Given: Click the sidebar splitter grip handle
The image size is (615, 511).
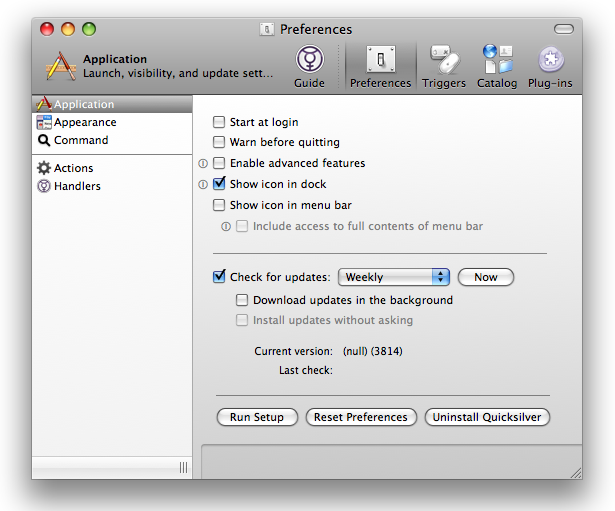Looking at the screenshot, I should pyautogui.click(x=183, y=467).
